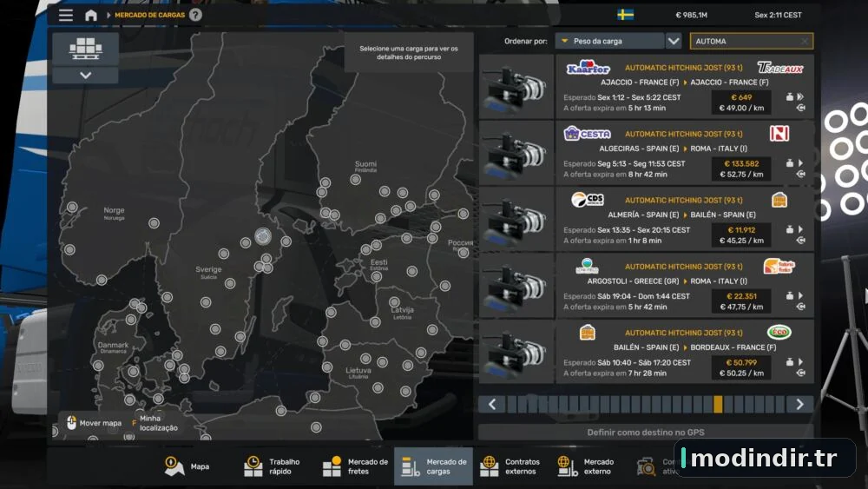Click the urgency arrow in the € 22.351 row

tap(800, 295)
